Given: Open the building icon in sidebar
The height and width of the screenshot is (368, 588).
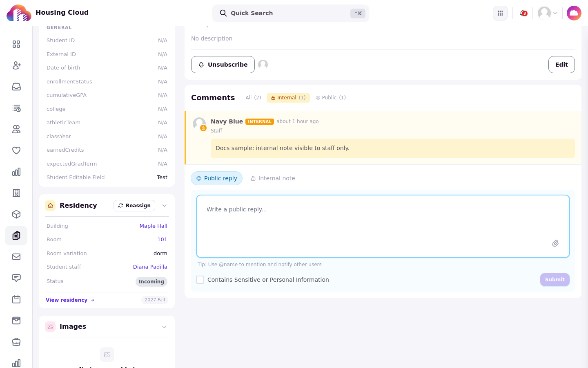Looking at the screenshot, I should click(x=16, y=193).
